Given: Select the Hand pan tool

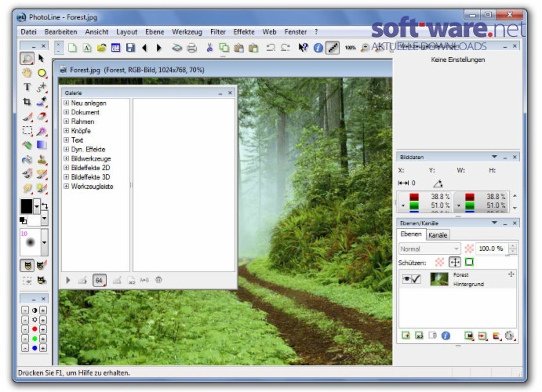Looking at the screenshot, I should coord(27,73).
